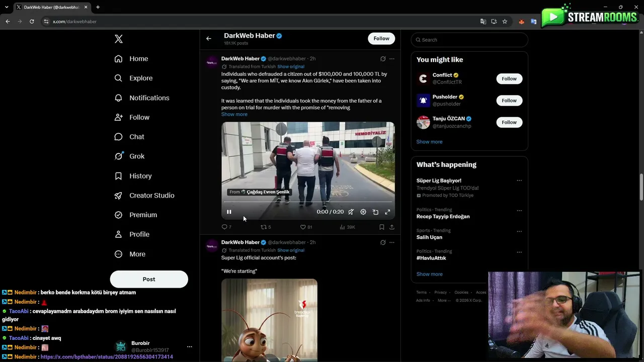Screen dimensions: 644x362
Task: Open Grok actions on the Super Lig post
Action: pos(383,242)
